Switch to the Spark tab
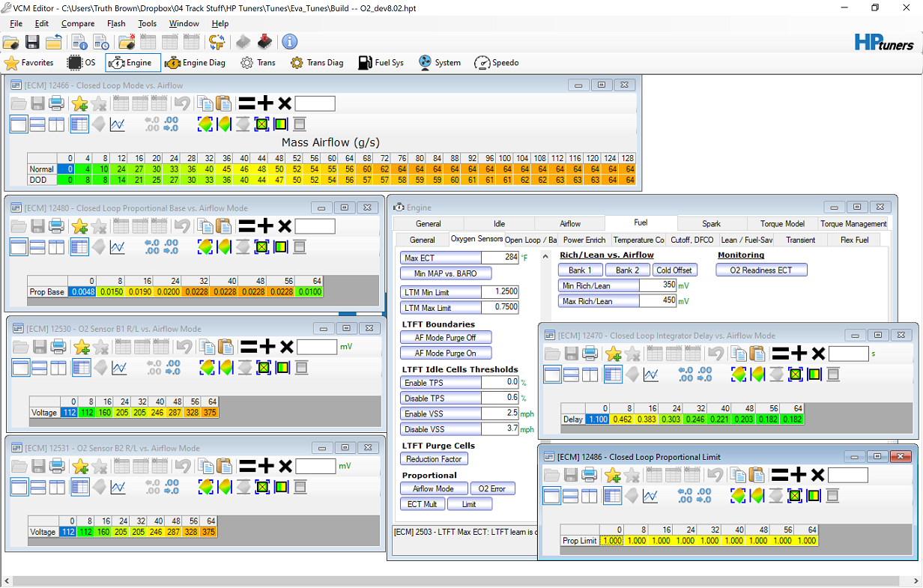Image resolution: width=923 pixels, height=588 pixels. (x=711, y=223)
